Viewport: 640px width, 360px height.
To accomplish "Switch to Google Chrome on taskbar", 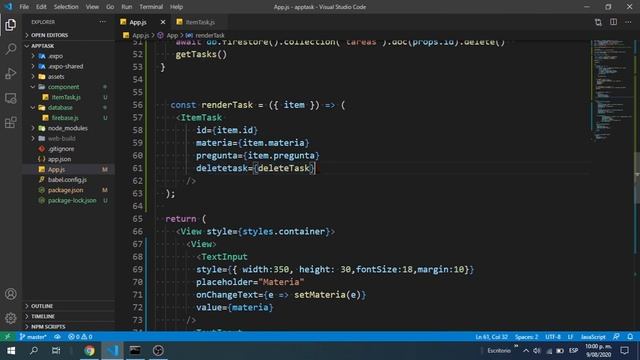I will click(89, 351).
